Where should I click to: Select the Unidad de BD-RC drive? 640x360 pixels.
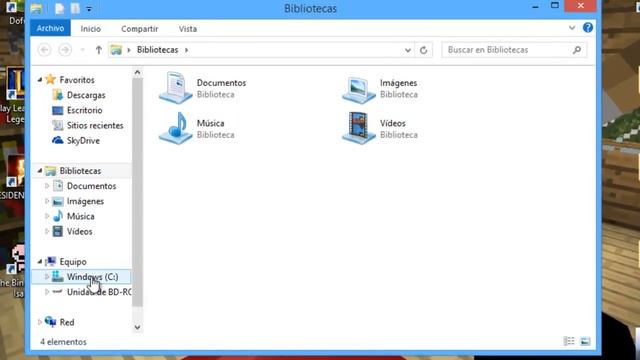[99, 292]
